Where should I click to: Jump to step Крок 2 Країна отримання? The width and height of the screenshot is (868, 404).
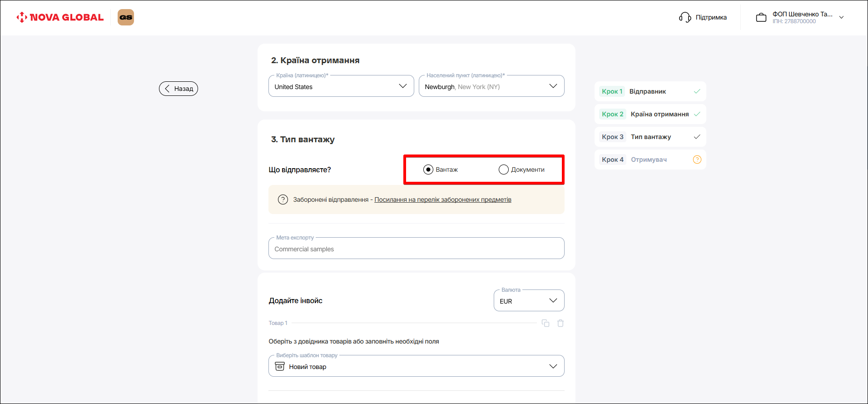click(650, 114)
